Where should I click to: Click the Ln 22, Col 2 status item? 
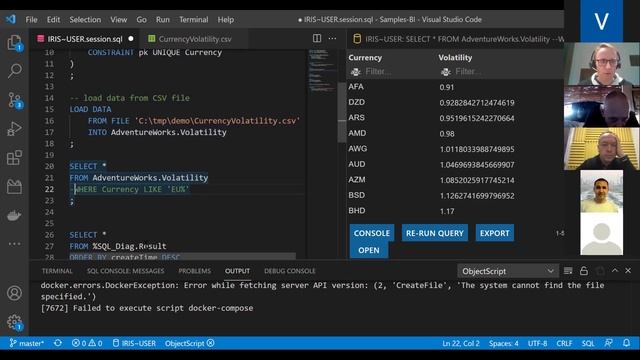click(461, 343)
